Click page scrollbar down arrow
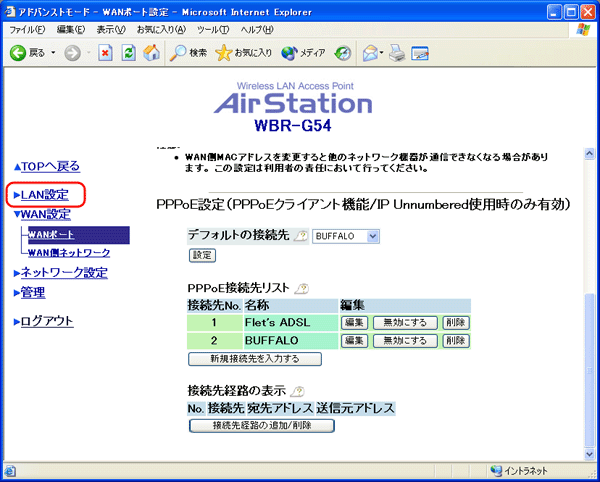 [590, 454]
